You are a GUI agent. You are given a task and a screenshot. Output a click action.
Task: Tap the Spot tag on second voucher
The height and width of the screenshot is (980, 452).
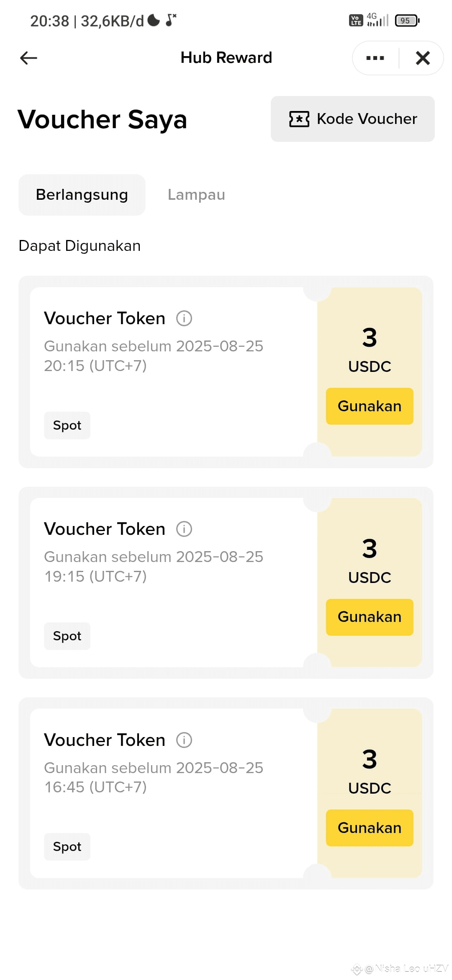[x=67, y=636]
